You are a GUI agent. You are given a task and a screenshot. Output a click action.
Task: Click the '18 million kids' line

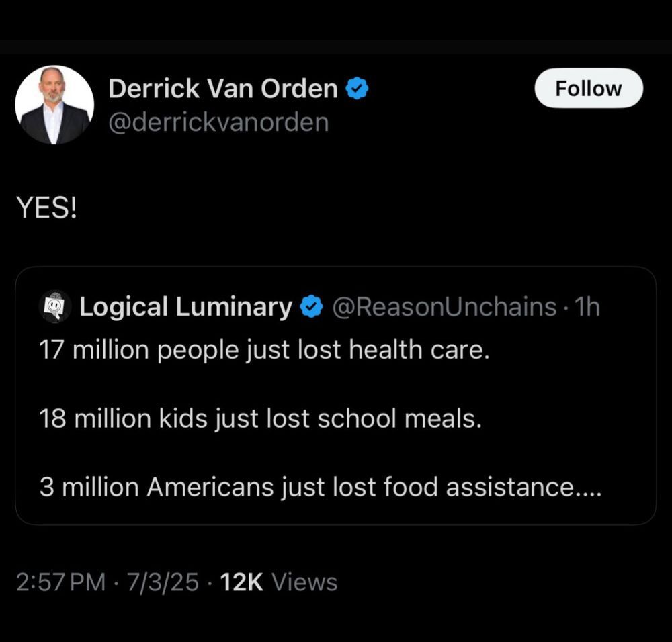click(261, 418)
